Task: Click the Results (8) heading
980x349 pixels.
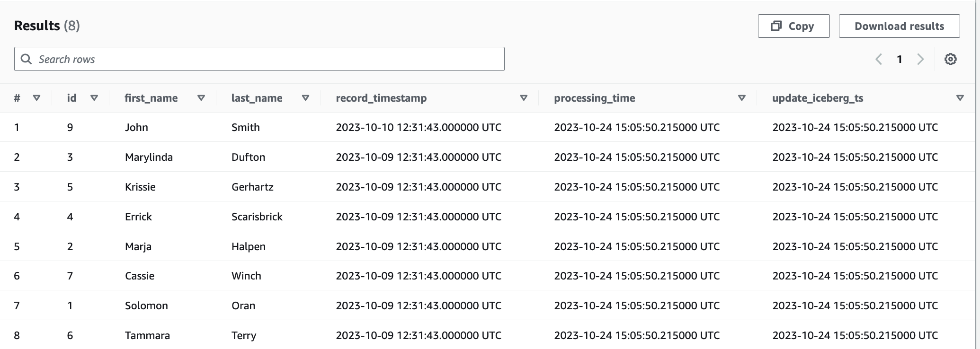Action: coord(46,26)
